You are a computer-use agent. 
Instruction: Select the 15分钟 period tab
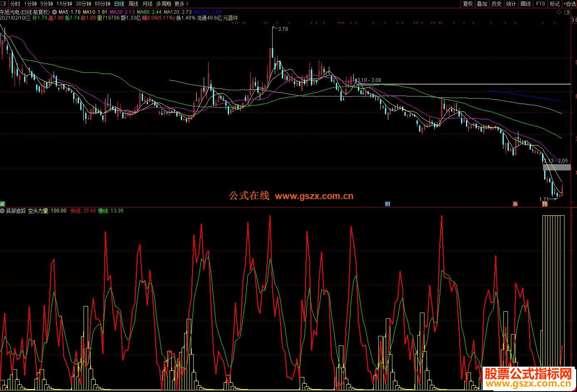click(x=64, y=4)
